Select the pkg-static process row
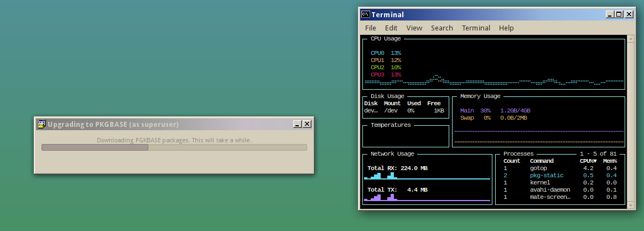The image size is (644, 231). [x=560, y=176]
